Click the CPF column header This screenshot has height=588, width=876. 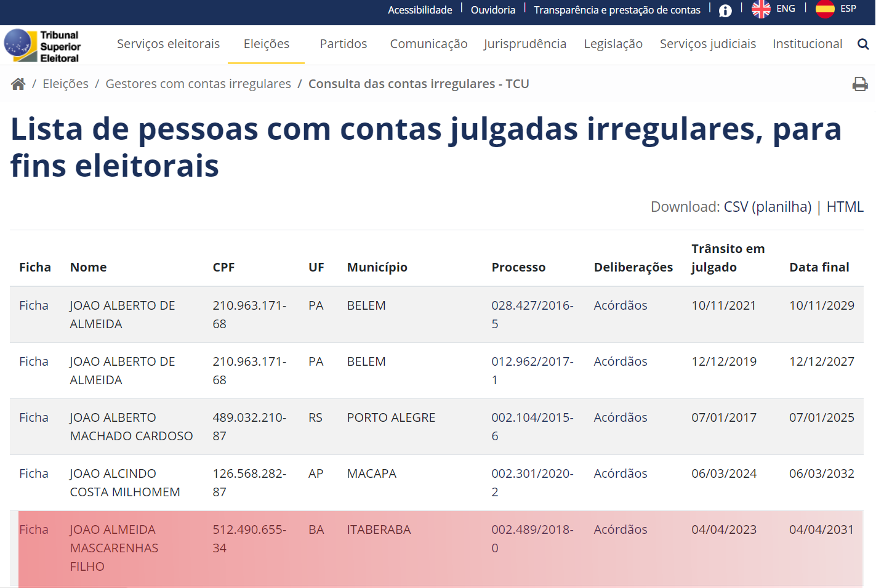tap(223, 267)
